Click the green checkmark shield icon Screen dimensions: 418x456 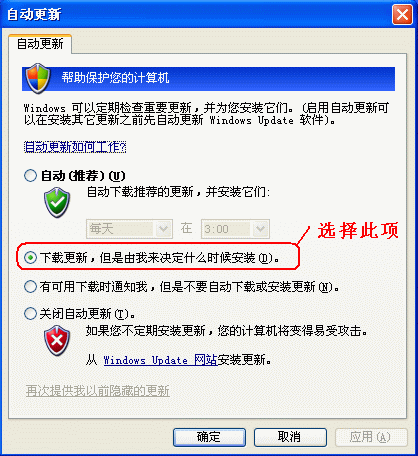pyautogui.click(x=57, y=202)
